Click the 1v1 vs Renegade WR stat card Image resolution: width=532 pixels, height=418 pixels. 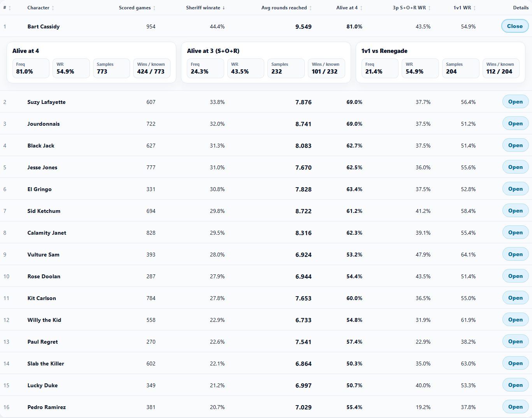click(x=421, y=68)
